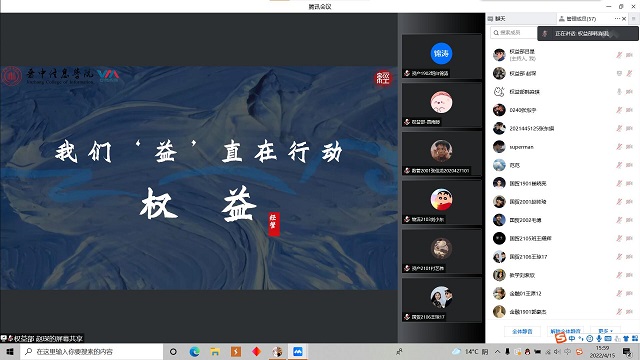Image resolution: width=640 pixels, height=360 pixels.
Task: Open the avatar-icon app on the taskbar
Action: (277, 351)
